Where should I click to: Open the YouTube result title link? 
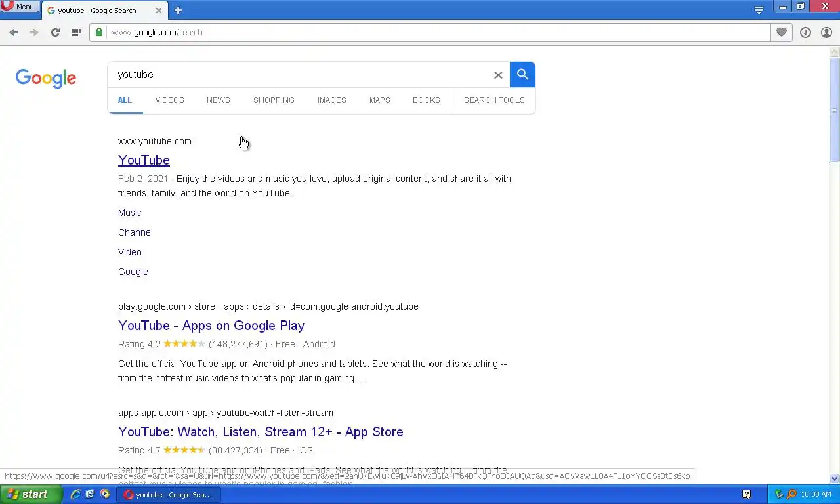[144, 160]
